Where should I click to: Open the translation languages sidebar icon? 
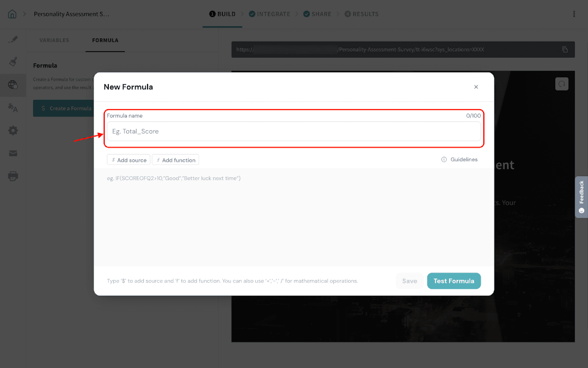point(13,107)
